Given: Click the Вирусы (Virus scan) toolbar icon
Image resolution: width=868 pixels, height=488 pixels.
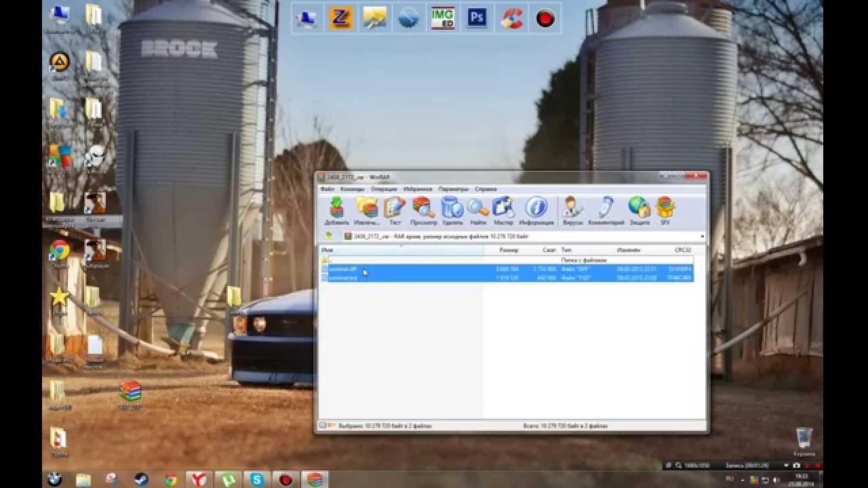Looking at the screenshot, I should pos(572,211).
